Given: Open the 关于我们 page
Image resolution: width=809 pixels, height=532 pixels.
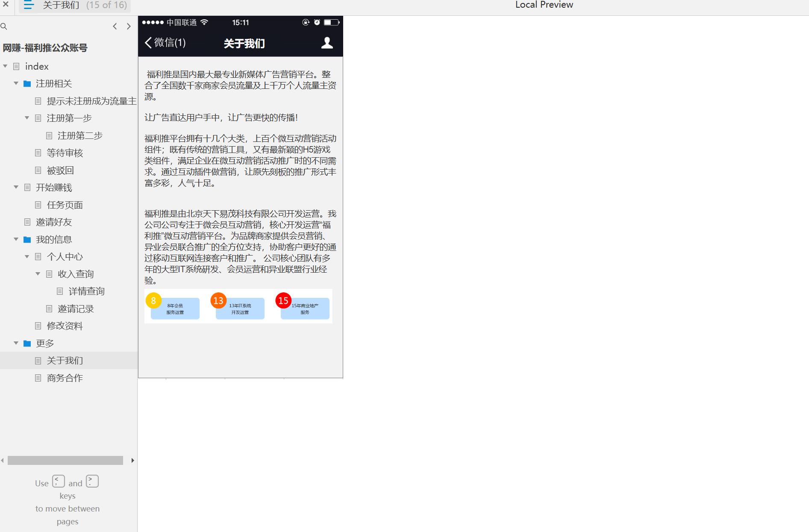Looking at the screenshot, I should (65, 360).
